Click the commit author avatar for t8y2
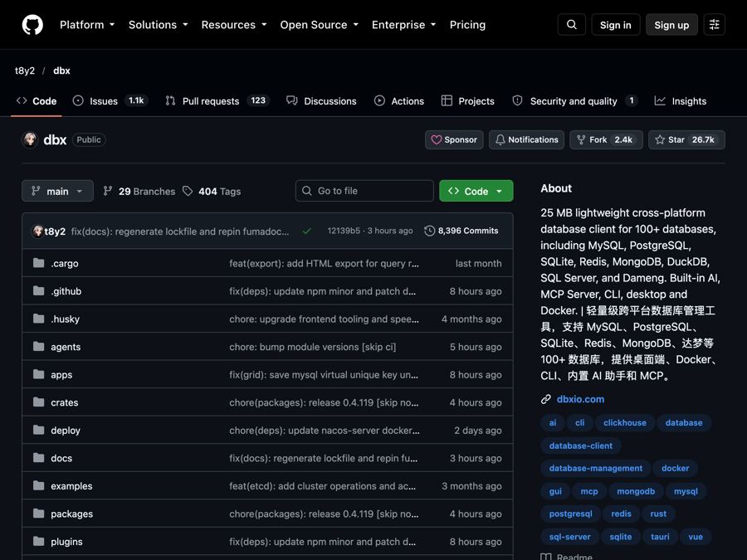The image size is (747, 560). 37,231
